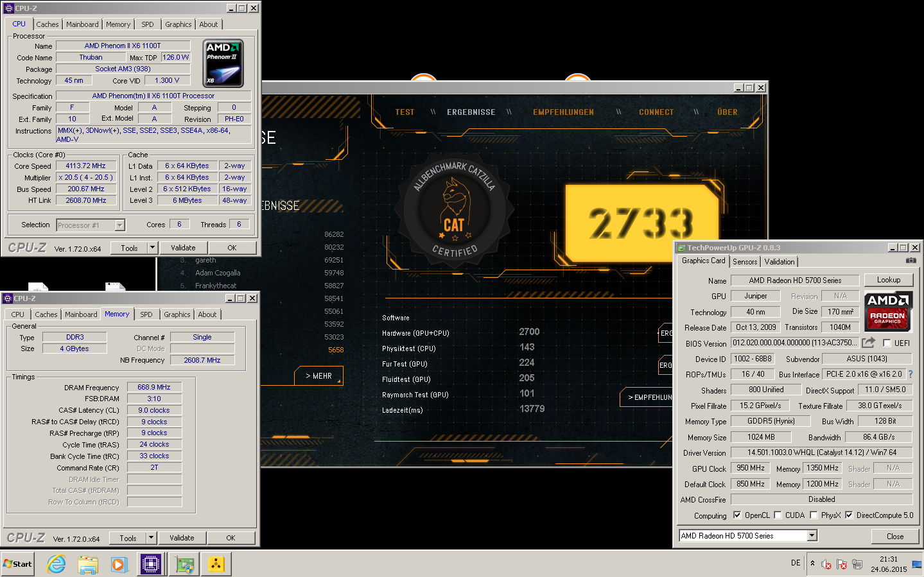Open EMPFEHLUNGEN menu in Catzilla

point(564,112)
